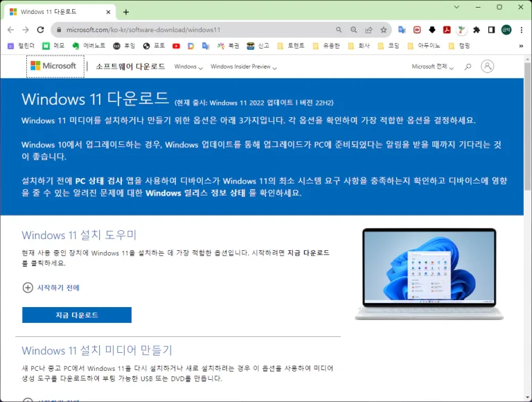Open the PC 상태 검사 link
532x402 pixels.
pyautogui.click(x=99, y=181)
